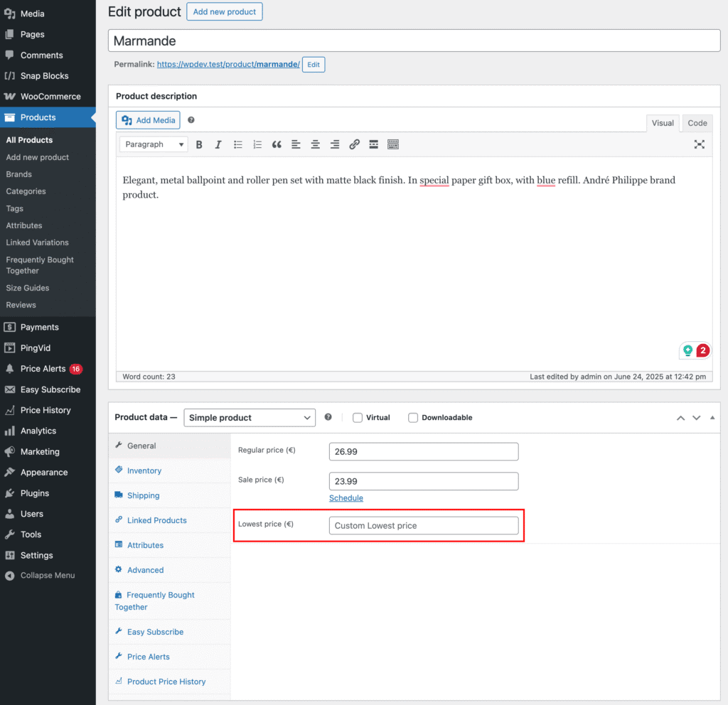Collapse the Product data panel

pyautogui.click(x=712, y=418)
